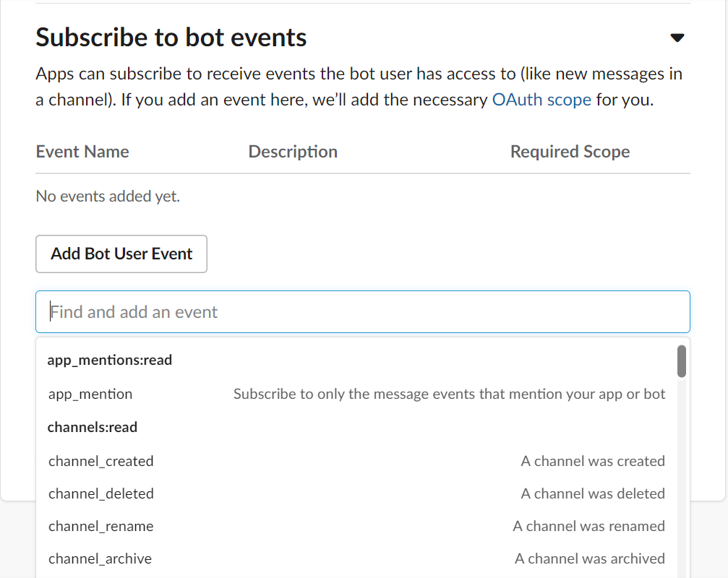Viewport: 728px width, 578px height.
Task: Collapse the Subscribe to bot events section
Action: tap(677, 38)
